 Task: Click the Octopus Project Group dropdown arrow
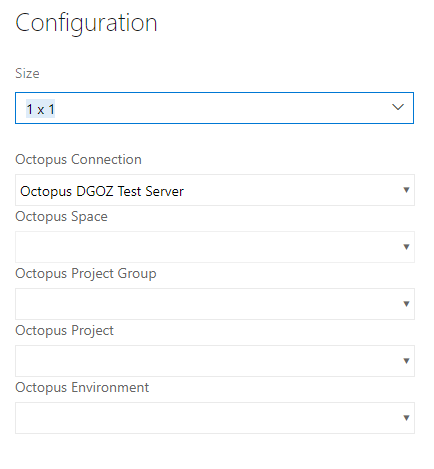(x=406, y=304)
